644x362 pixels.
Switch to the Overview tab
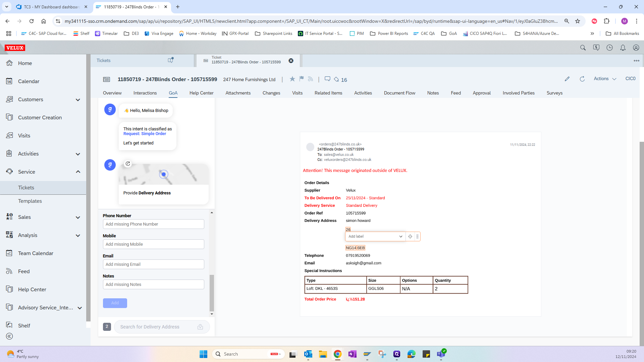(x=112, y=93)
